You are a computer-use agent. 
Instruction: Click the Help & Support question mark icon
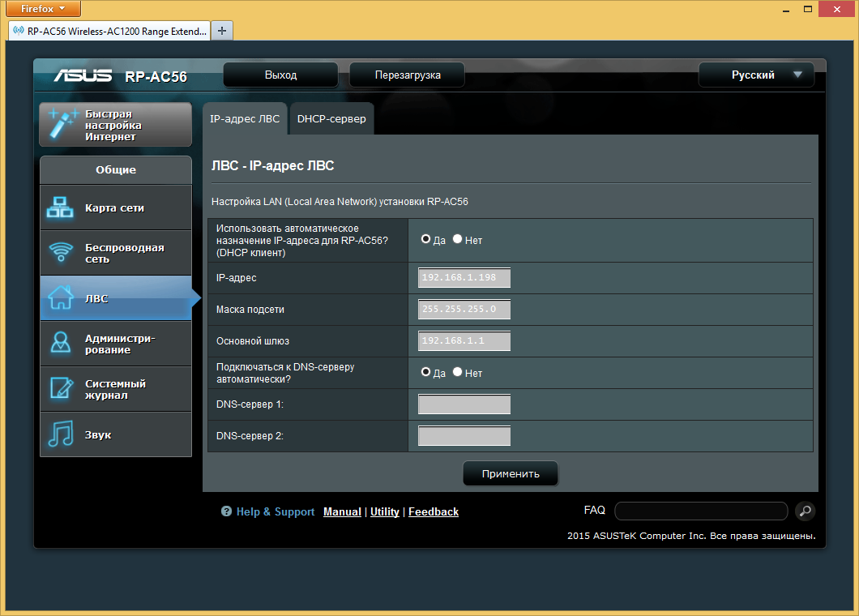coord(226,511)
